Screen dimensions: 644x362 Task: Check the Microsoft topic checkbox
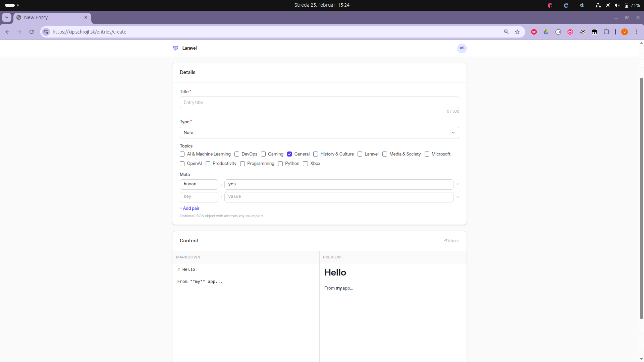pos(427,154)
